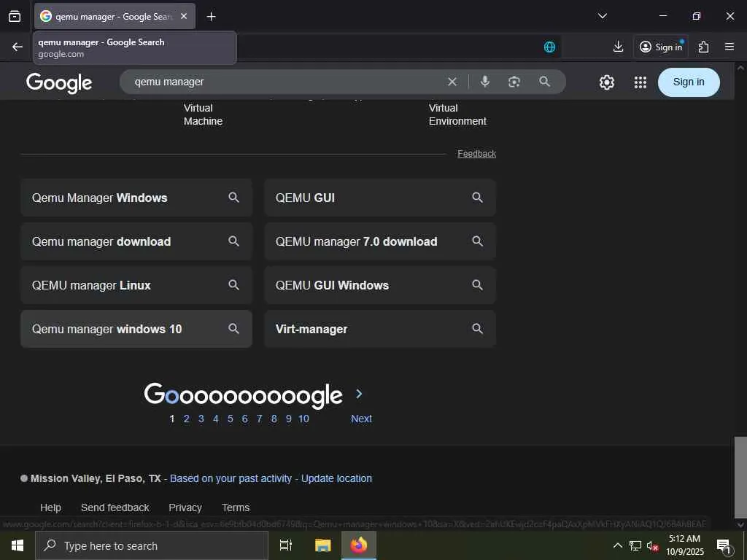Go to results page 10

303,419
